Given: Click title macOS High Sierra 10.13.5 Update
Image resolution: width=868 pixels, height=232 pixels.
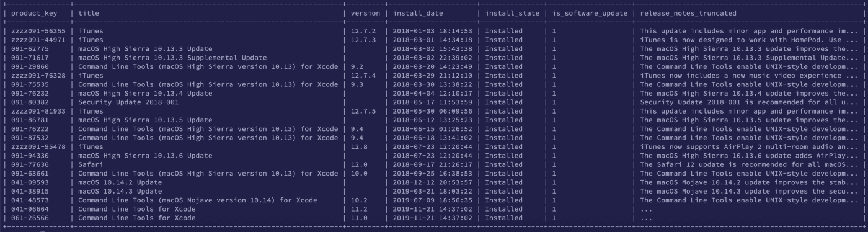Looking at the screenshot, I should click(x=145, y=120).
